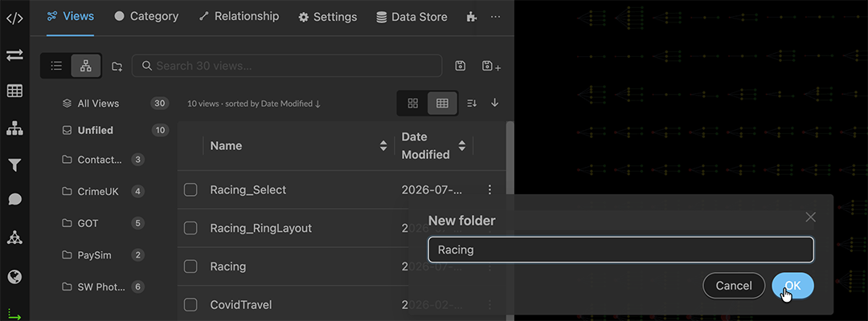868x321 pixels.
Task: Click the swap arrows sidebar icon
Action: (14, 55)
